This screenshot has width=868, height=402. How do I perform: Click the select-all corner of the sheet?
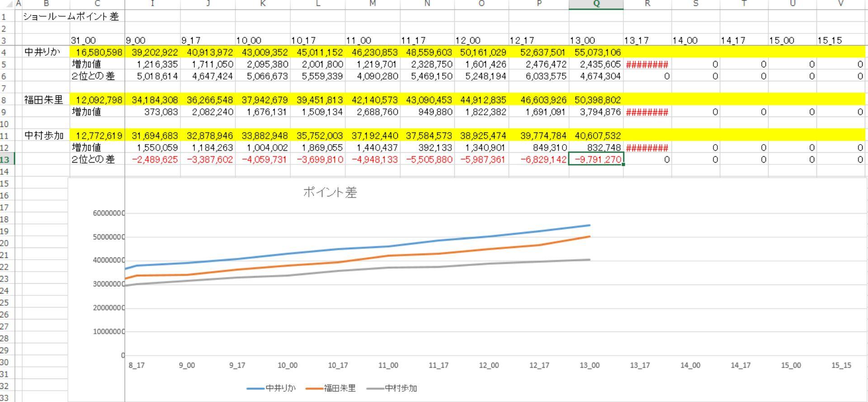(x=7, y=4)
